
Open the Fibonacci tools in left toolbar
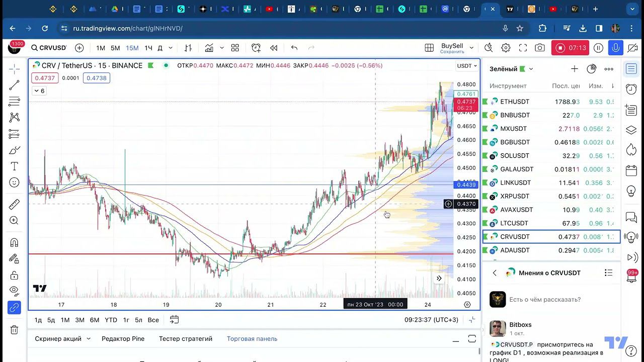pos(14,101)
